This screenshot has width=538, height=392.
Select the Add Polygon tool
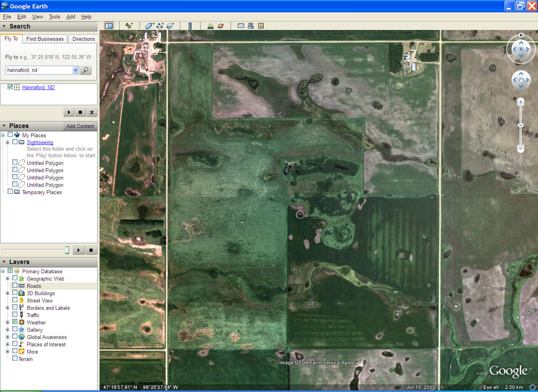[149, 26]
